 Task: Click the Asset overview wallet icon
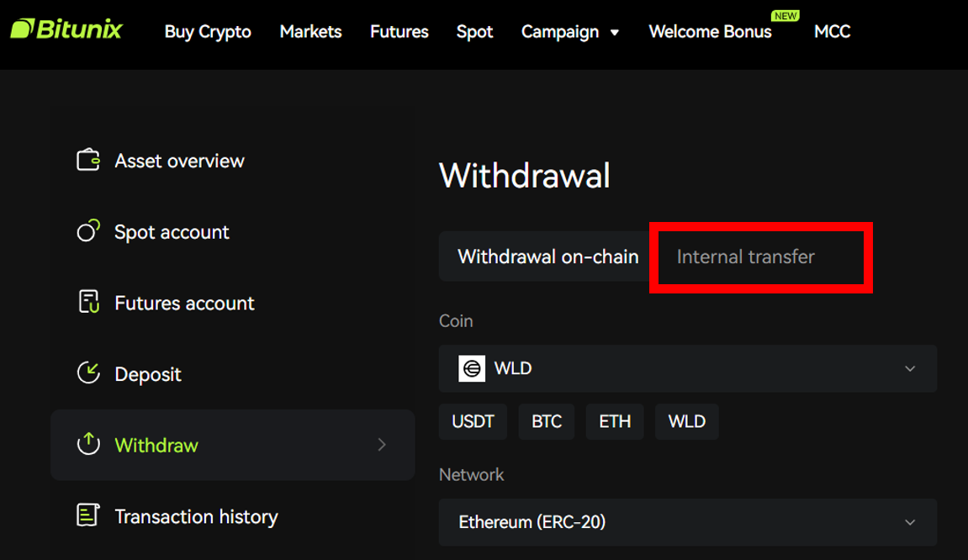88,160
